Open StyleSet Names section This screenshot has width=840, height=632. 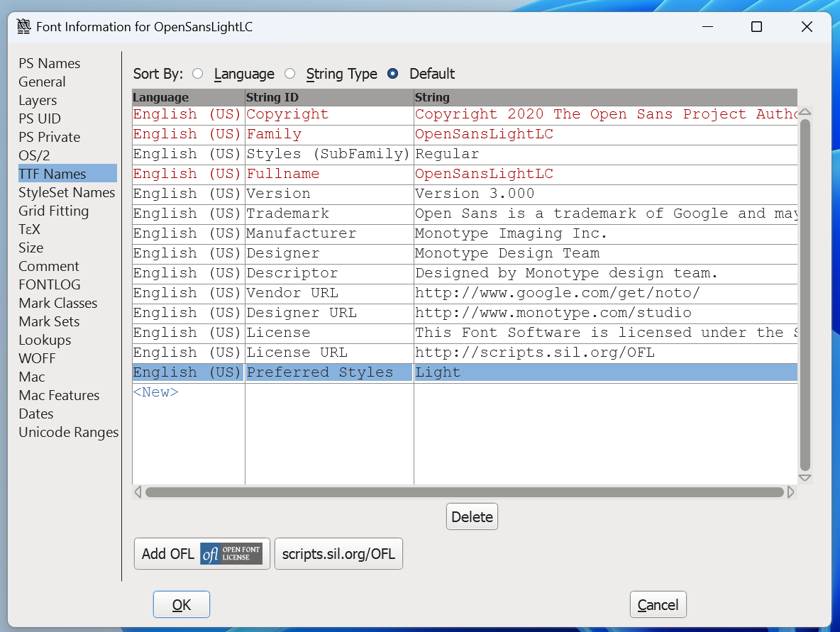(x=67, y=192)
